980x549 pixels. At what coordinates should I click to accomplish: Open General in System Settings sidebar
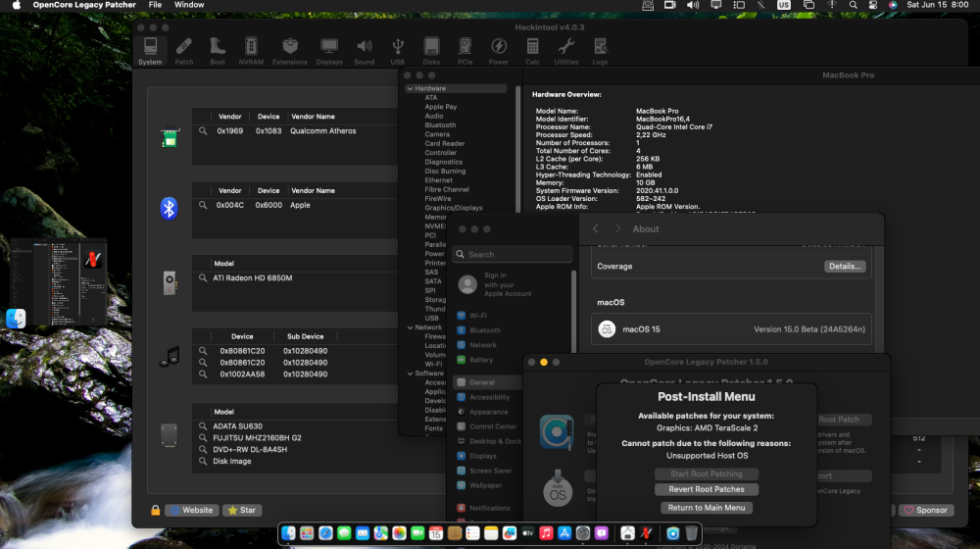(x=488, y=382)
